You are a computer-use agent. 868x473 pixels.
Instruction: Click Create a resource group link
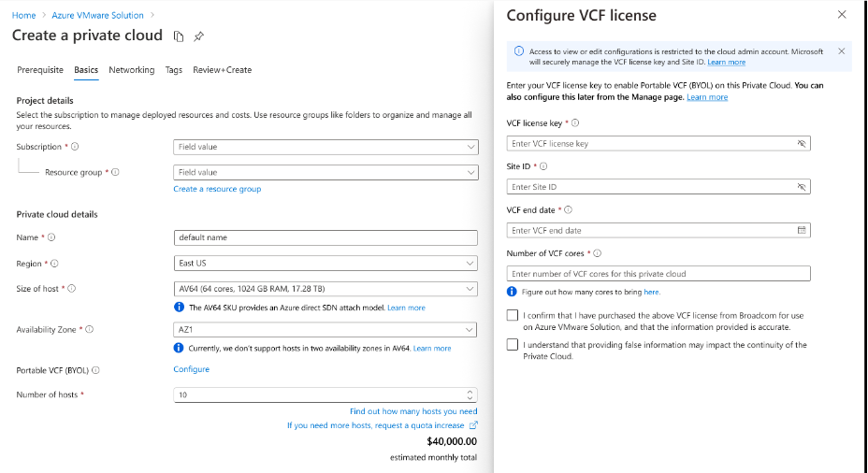click(217, 189)
